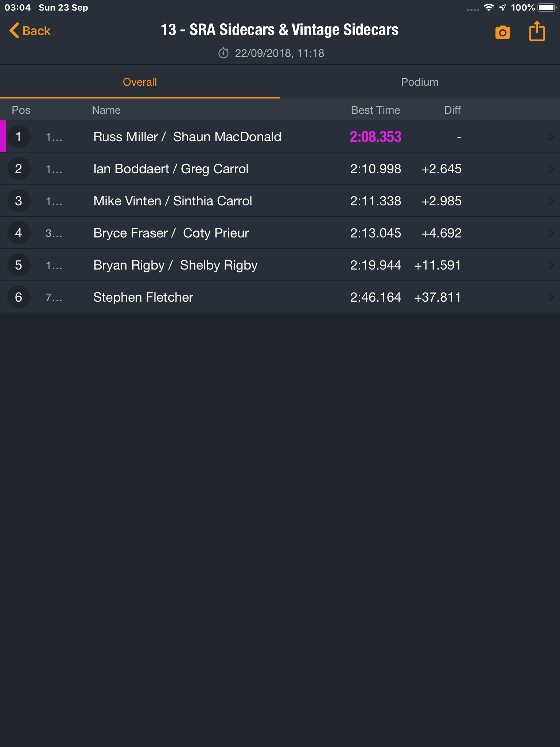Tap the position 4 circle badge
The width and height of the screenshot is (560, 747).
pyautogui.click(x=19, y=233)
